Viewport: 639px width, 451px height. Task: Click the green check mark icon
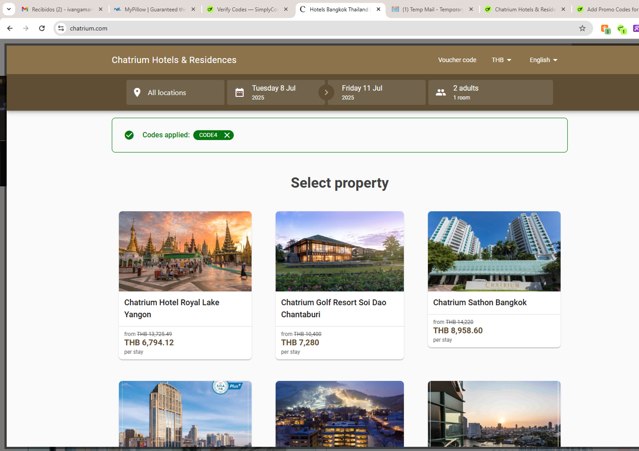pyautogui.click(x=129, y=135)
